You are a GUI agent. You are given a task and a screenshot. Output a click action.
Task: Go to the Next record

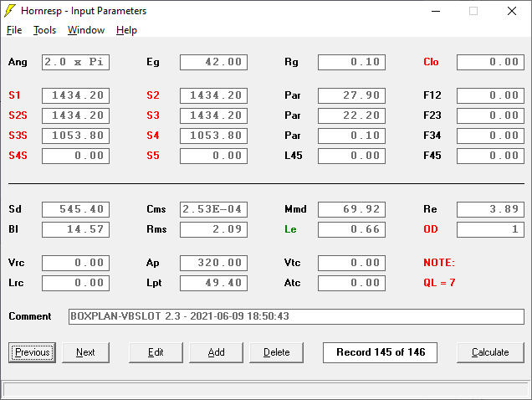[85, 352]
